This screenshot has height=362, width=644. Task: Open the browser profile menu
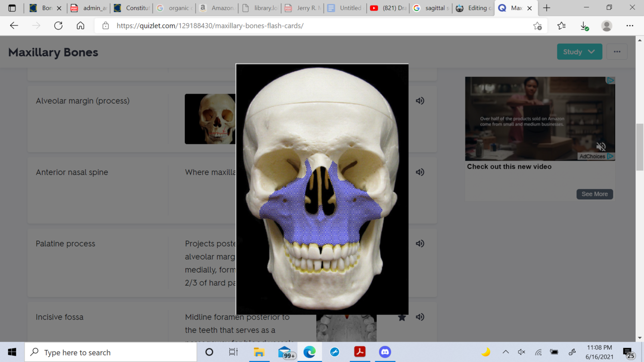click(x=607, y=26)
